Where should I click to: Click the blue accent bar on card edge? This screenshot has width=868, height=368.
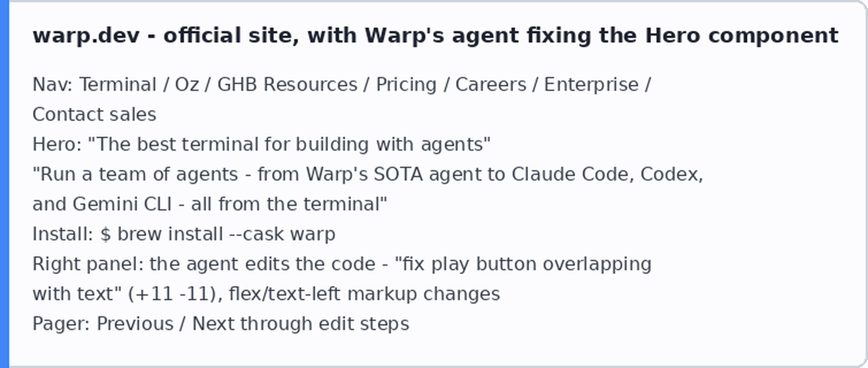tap(5, 184)
